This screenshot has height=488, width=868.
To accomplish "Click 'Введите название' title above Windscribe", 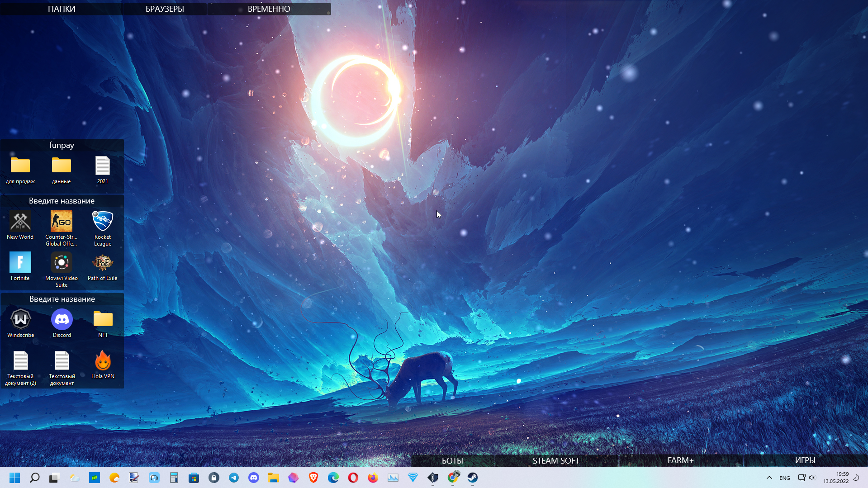I will [x=62, y=299].
